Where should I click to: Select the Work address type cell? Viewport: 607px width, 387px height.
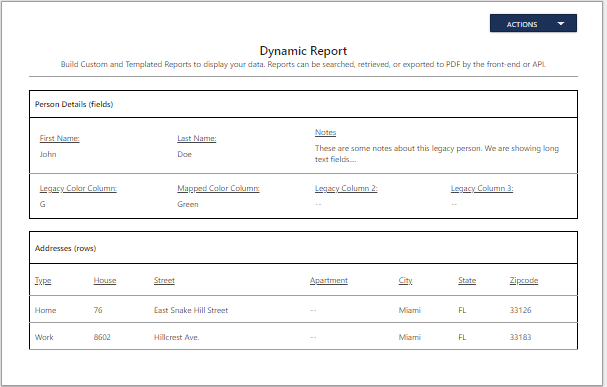[x=44, y=337]
